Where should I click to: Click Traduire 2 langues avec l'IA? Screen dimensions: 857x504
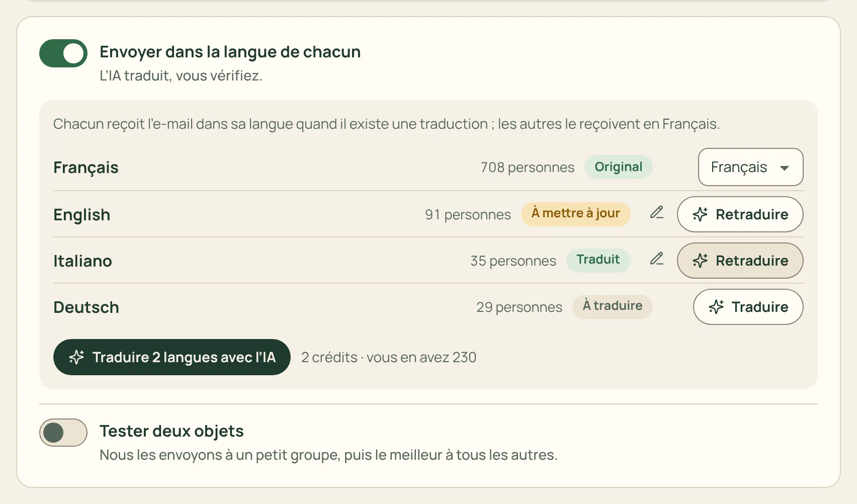coord(172,357)
